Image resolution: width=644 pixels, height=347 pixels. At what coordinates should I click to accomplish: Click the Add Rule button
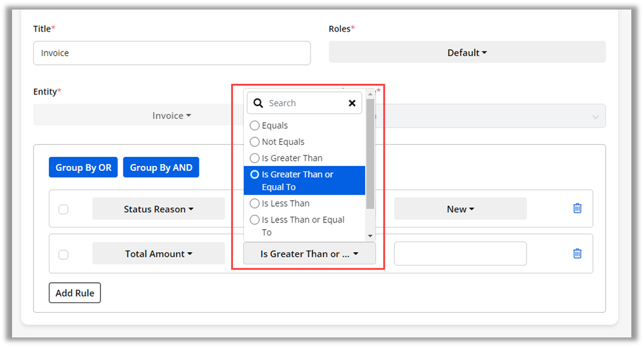(x=75, y=293)
